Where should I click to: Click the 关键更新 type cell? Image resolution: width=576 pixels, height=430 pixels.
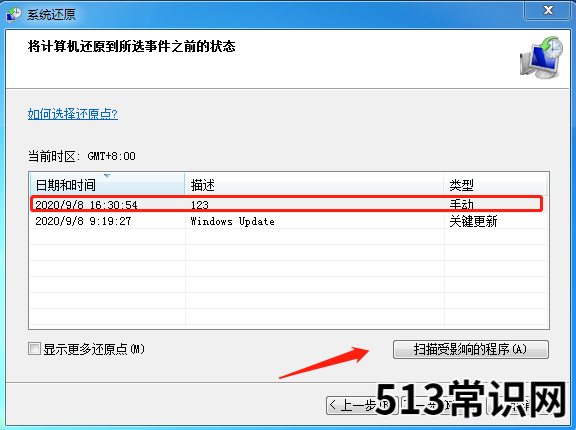point(473,221)
